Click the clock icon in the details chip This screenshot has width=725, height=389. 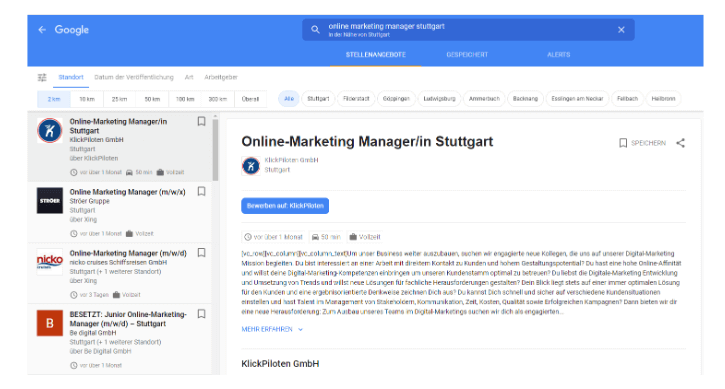pyautogui.click(x=248, y=237)
